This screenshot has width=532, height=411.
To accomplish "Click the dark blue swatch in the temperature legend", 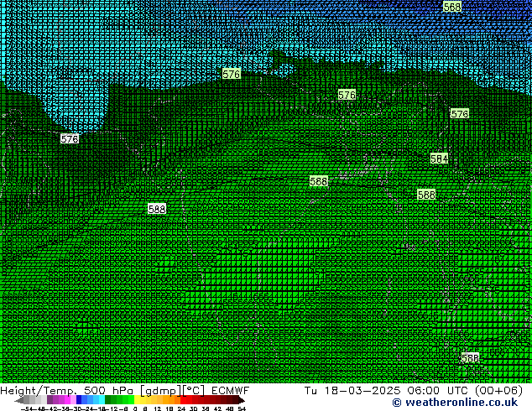I will click(79, 399).
